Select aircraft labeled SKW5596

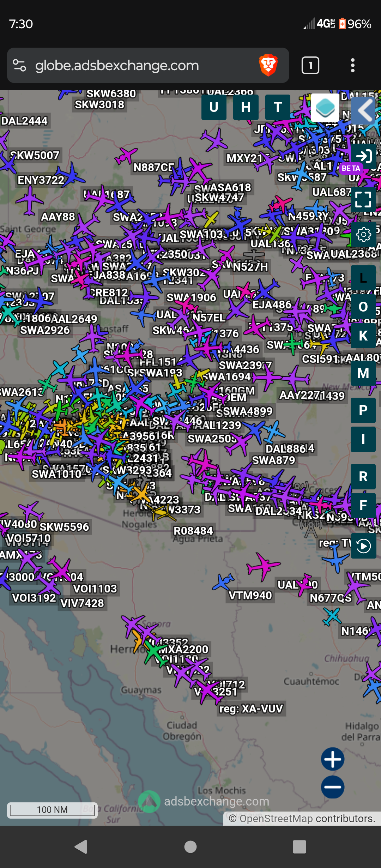click(x=64, y=527)
